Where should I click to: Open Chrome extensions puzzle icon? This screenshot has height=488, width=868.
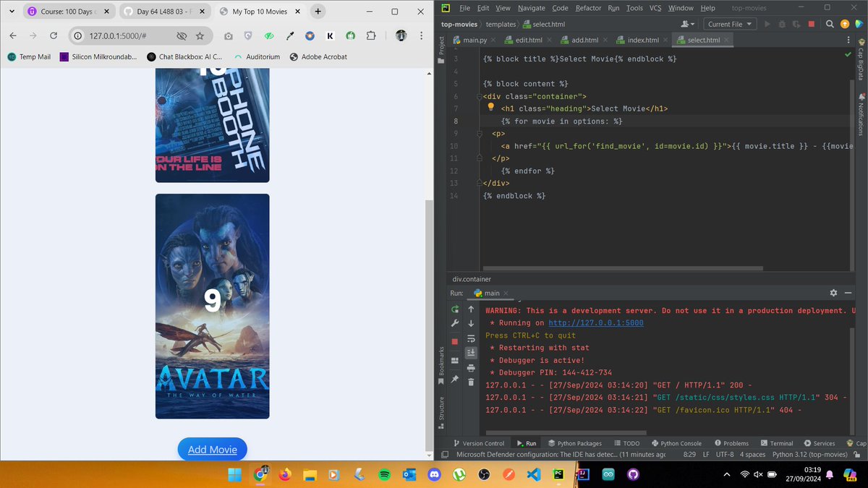click(x=371, y=35)
